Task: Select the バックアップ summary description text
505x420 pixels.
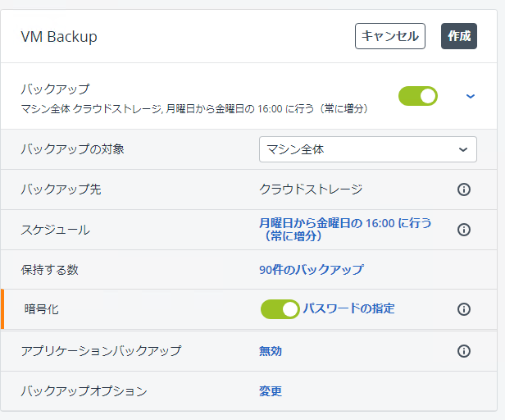Action: coord(194,109)
